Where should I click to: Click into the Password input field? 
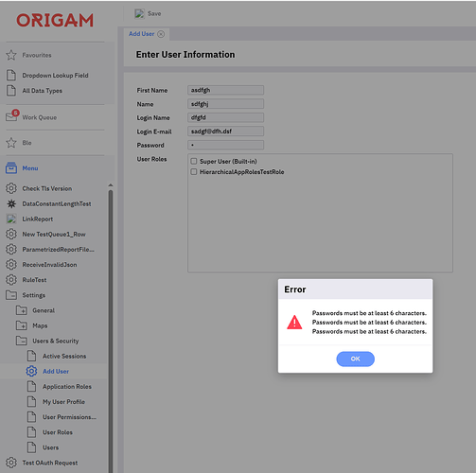pyautogui.click(x=225, y=145)
